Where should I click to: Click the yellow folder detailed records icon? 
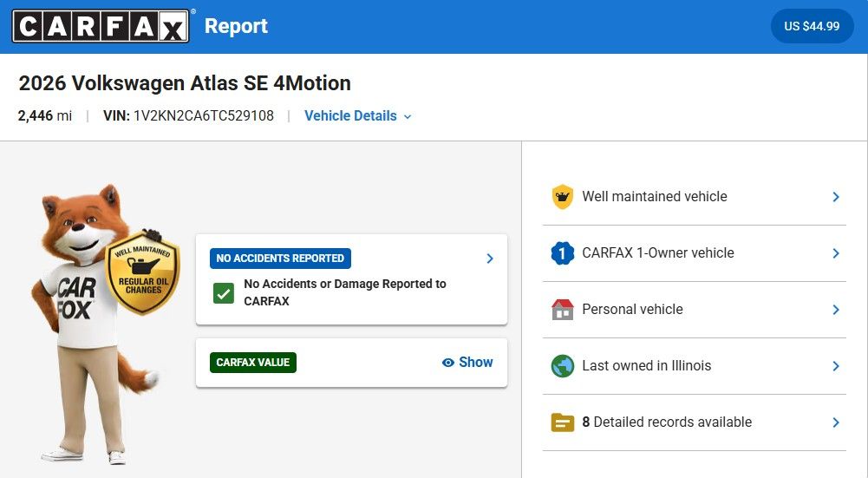click(563, 422)
